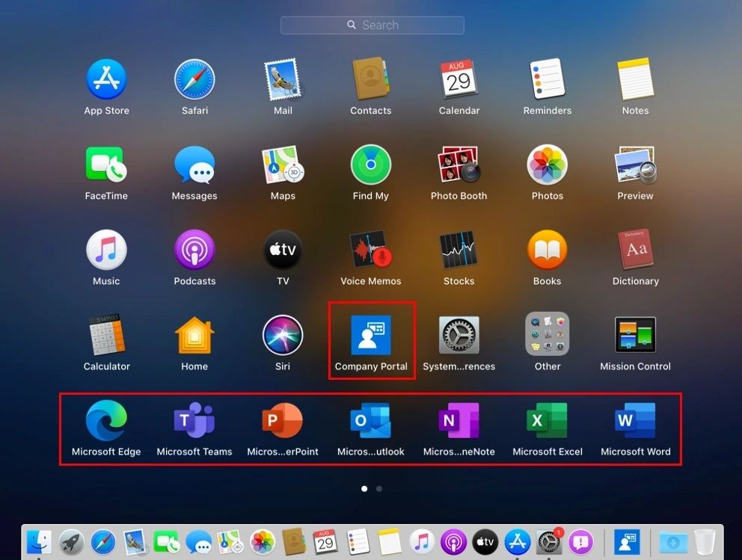Launch Microsoft Edge from Launchpad
The height and width of the screenshot is (560, 742).
click(x=106, y=420)
